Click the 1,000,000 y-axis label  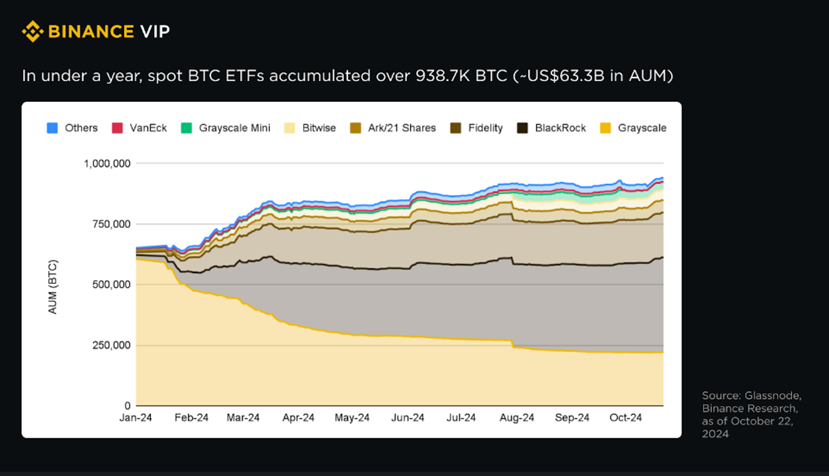pyautogui.click(x=107, y=163)
